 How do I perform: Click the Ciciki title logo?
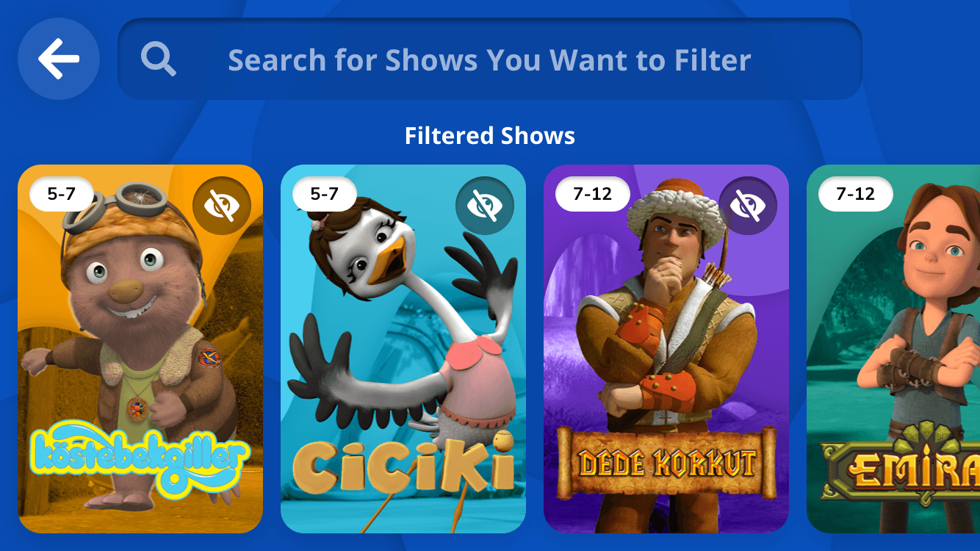click(x=403, y=464)
